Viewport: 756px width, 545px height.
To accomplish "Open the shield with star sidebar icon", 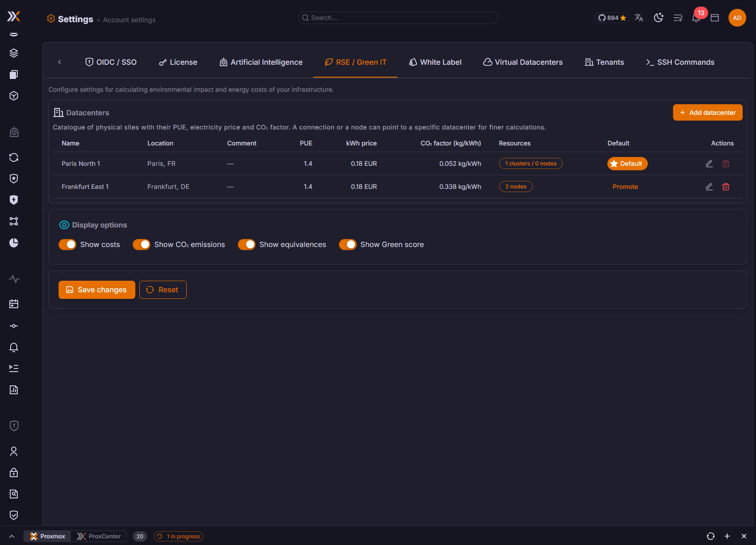I will point(14,179).
